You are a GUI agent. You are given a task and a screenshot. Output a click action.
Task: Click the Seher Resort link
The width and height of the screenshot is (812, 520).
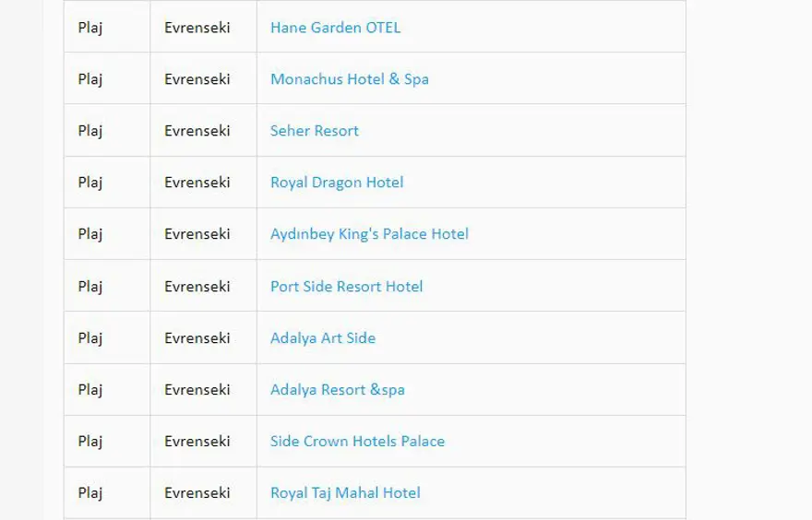click(x=314, y=131)
